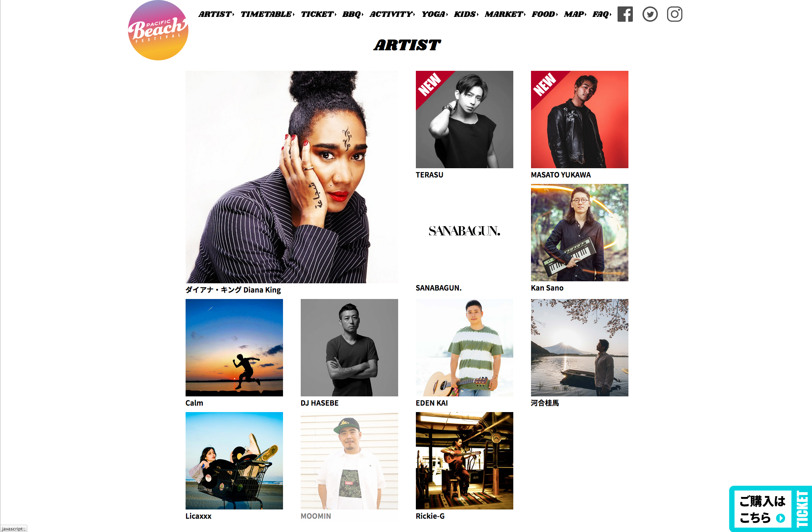Open the Licaxxx shopping cart photo

click(x=234, y=461)
